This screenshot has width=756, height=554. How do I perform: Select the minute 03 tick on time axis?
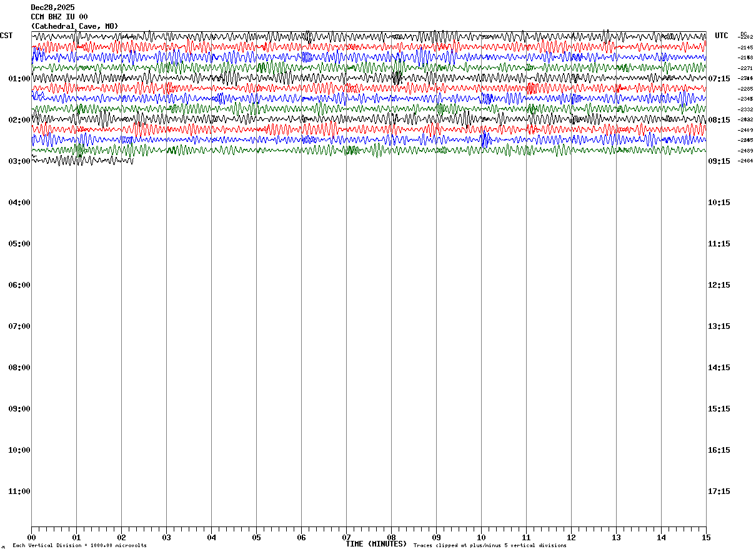pos(166,537)
